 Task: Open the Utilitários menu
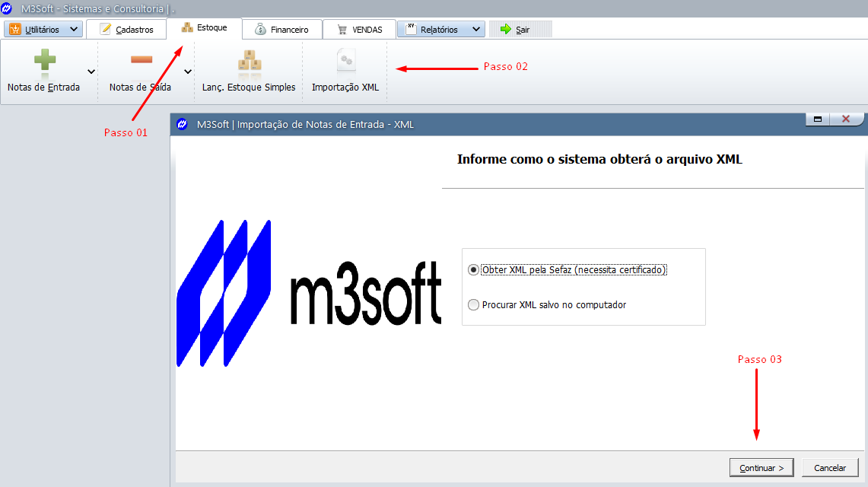[x=43, y=30]
